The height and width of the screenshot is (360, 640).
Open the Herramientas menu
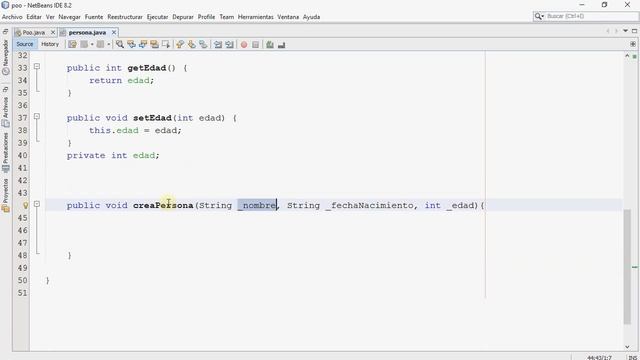click(256, 17)
